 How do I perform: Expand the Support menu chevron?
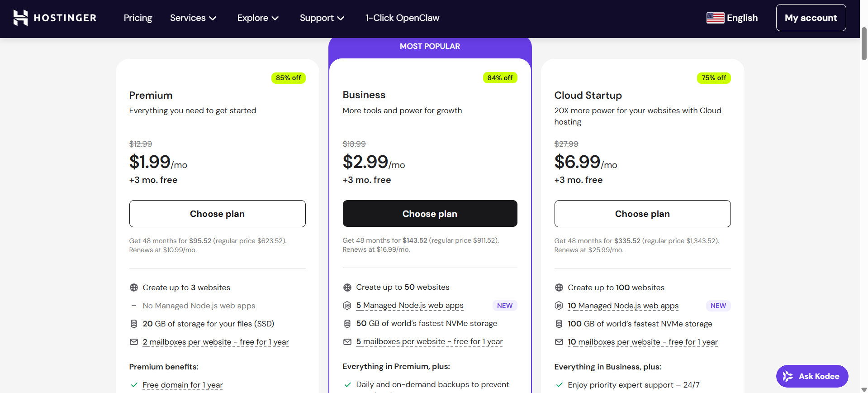point(340,18)
